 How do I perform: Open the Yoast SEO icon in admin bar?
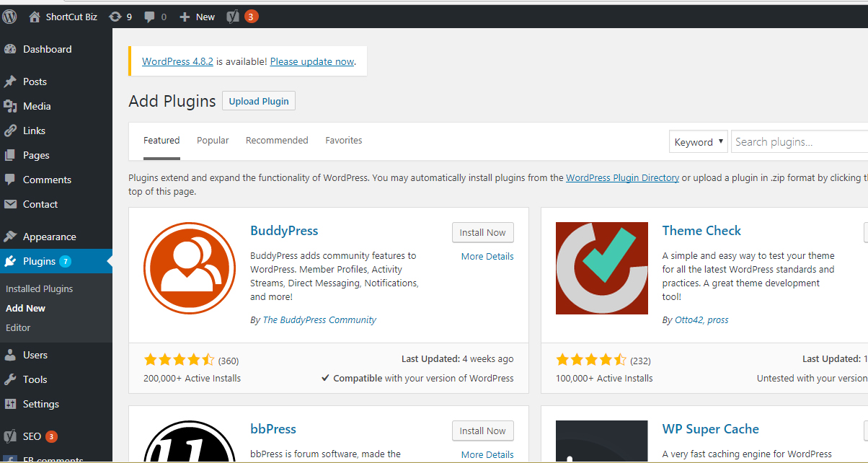point(232,16)
